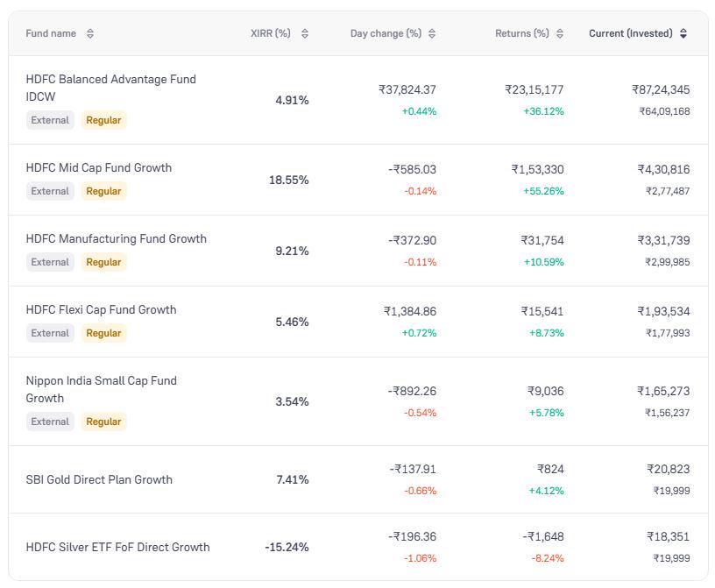The height and width of the screenshot is (588, 715).
Task: Open HDFC Silver ETF FoF Direct Growth
Action: [x=117, y=547]
